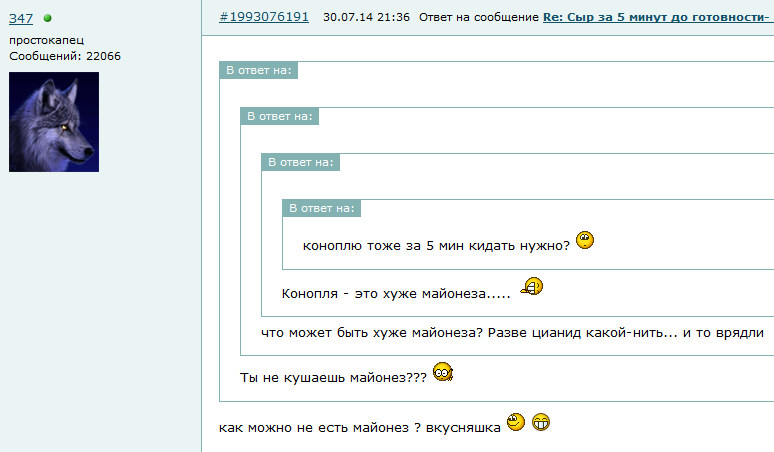Click the grinning teeth smiley at bottom

541,422
